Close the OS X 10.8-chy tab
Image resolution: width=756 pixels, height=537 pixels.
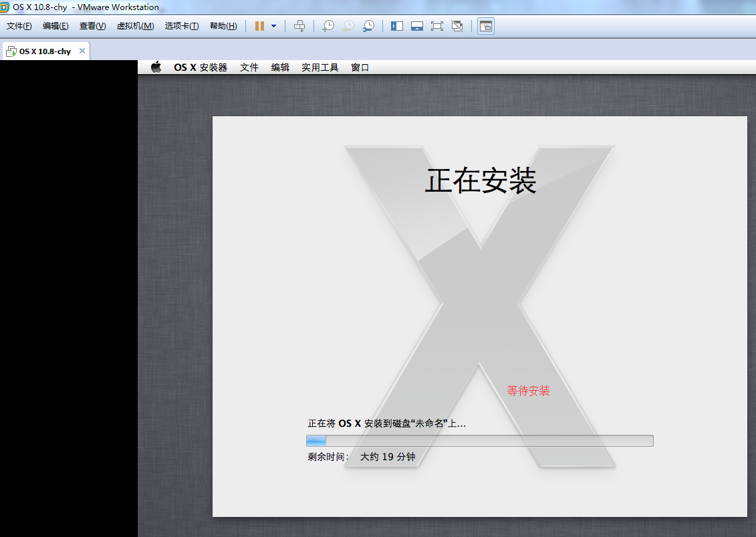pyautogui.click(x=82, y=51)
